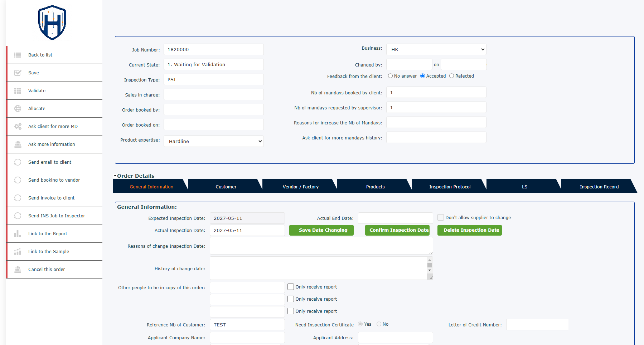Click the gears icon beside Ask client for more MD

pos(18,127)
